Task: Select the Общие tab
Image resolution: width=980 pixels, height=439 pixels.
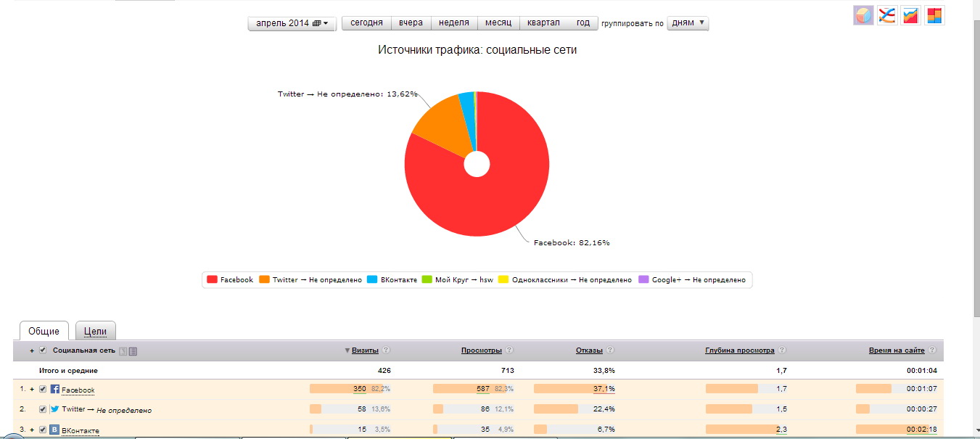Action: (44, 331)
